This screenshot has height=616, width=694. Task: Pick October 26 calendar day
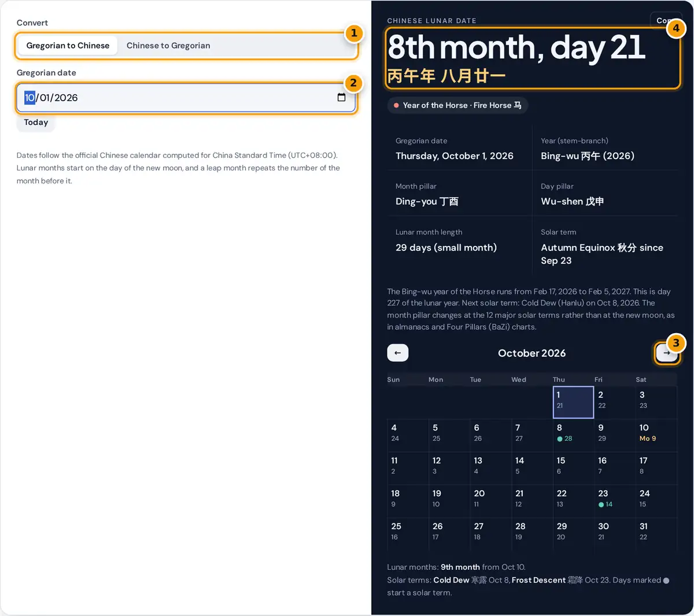pyautogui.click(x=449, y=534)
